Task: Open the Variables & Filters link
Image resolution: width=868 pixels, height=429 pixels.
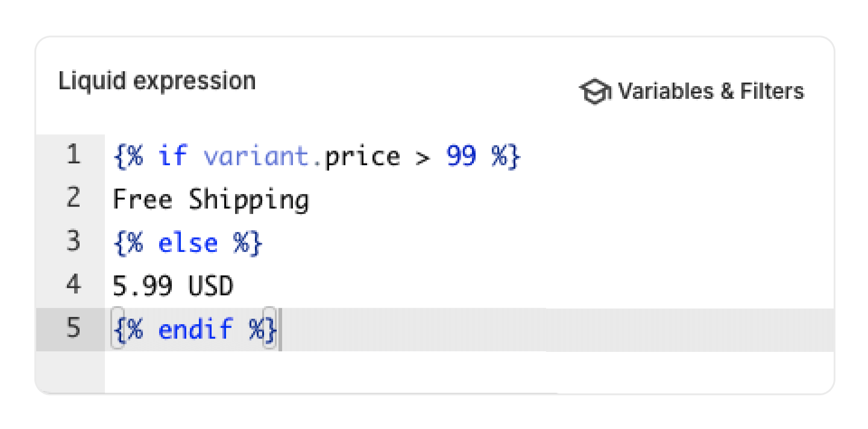Action: pyautogui.click(x=710, y=92)
